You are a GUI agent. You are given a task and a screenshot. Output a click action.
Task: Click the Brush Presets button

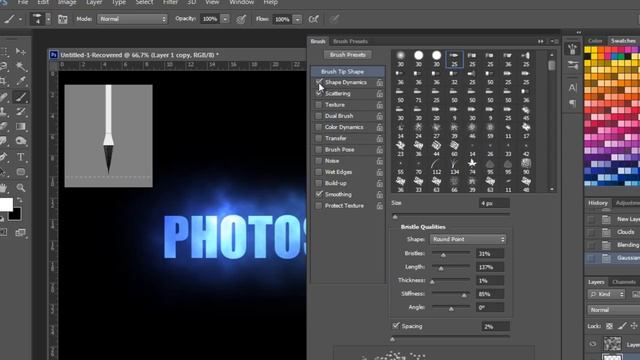pos(348,55)
